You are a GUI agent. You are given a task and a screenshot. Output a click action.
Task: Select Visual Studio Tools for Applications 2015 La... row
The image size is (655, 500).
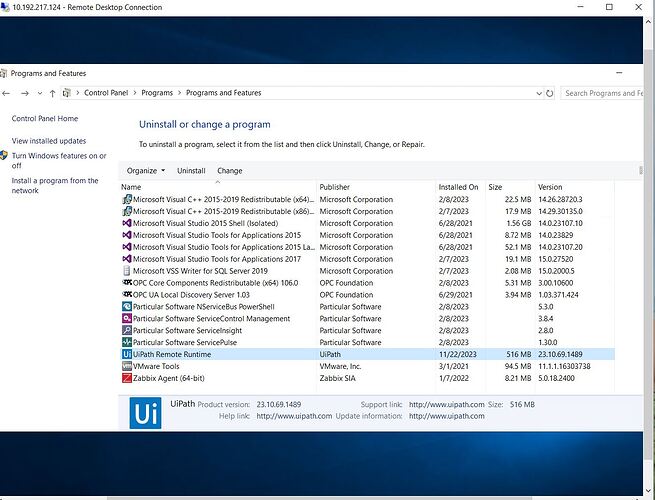[368, 247]
